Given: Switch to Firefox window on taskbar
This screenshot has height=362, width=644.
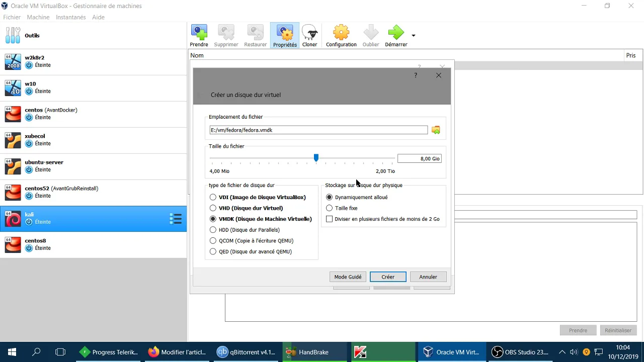Looking at the screenshot, I should 177,352.
